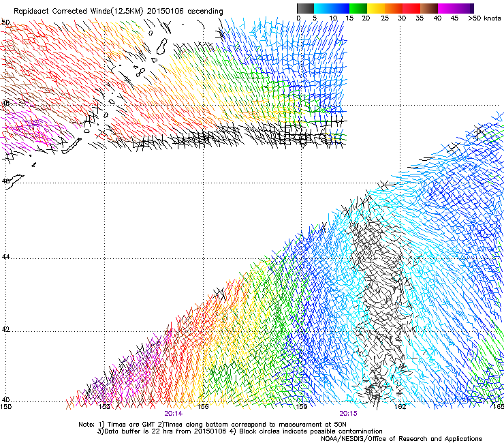Image resolution: width=504 pixels, height=443 pixels.
Task: Click the '>50 knots' legend label
Action: pyautogui.click(x=484, y=18)
